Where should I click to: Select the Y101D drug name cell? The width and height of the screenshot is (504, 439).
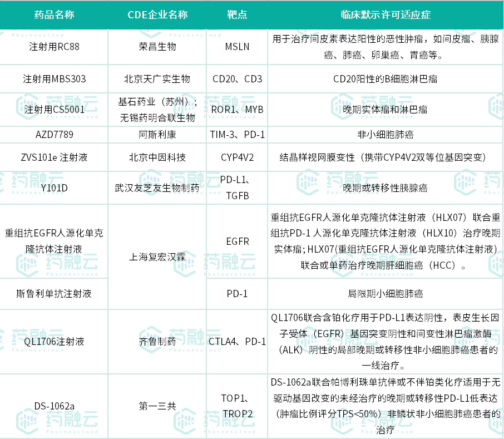click(x=54, y=188)
